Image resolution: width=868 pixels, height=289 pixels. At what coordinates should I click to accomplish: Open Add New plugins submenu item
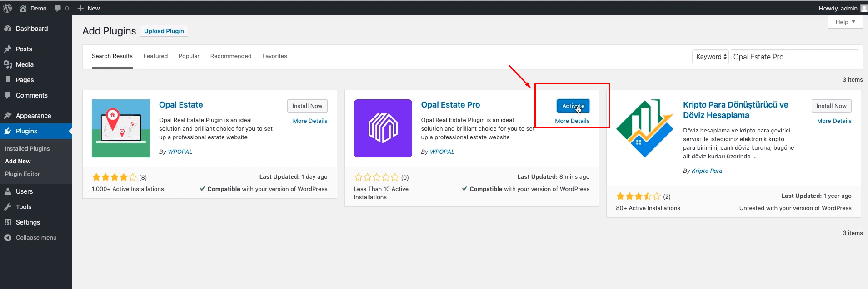18,162
